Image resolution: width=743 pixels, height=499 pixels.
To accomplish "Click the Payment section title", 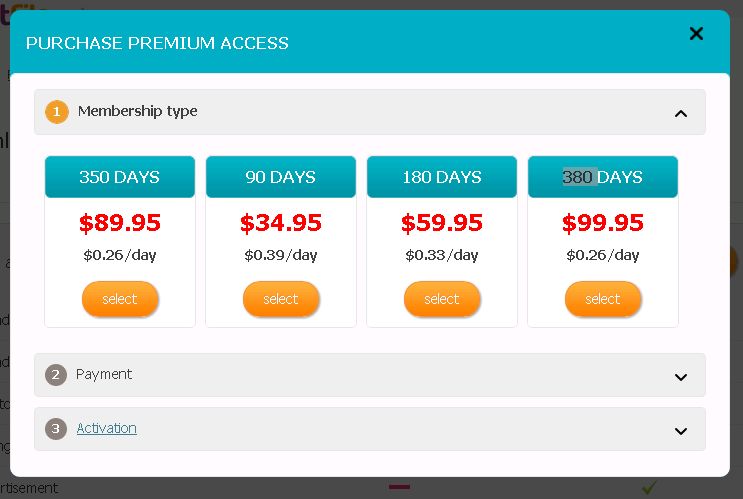I will (x=104, y=374).
